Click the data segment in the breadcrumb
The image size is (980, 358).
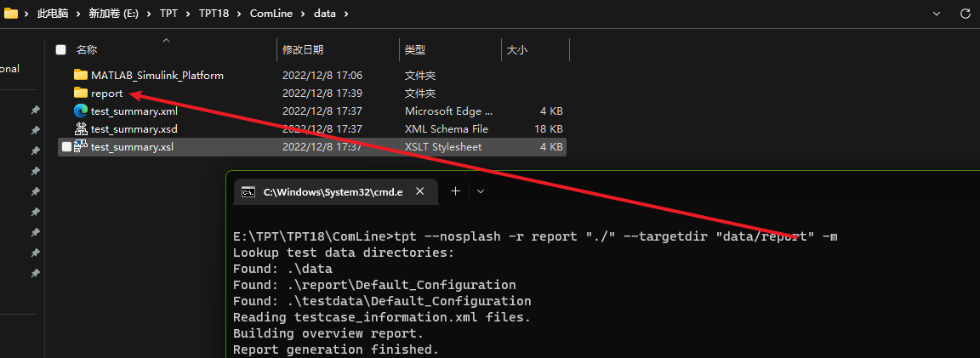(325, 13)
